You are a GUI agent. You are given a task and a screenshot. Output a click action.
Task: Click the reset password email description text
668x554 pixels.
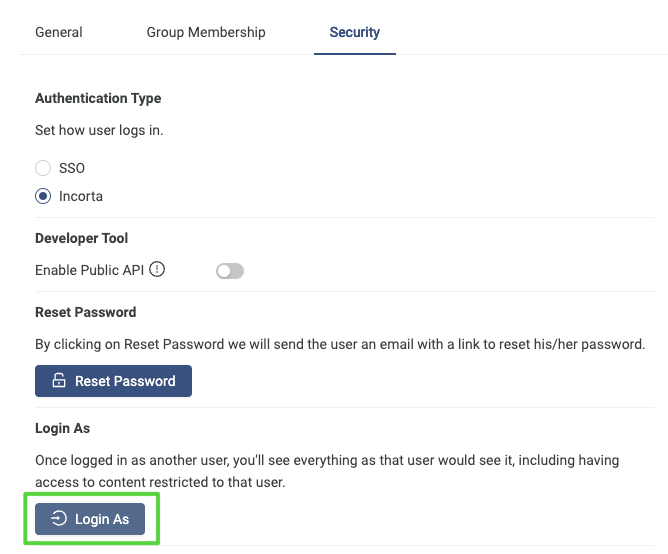tap(340, 344)
